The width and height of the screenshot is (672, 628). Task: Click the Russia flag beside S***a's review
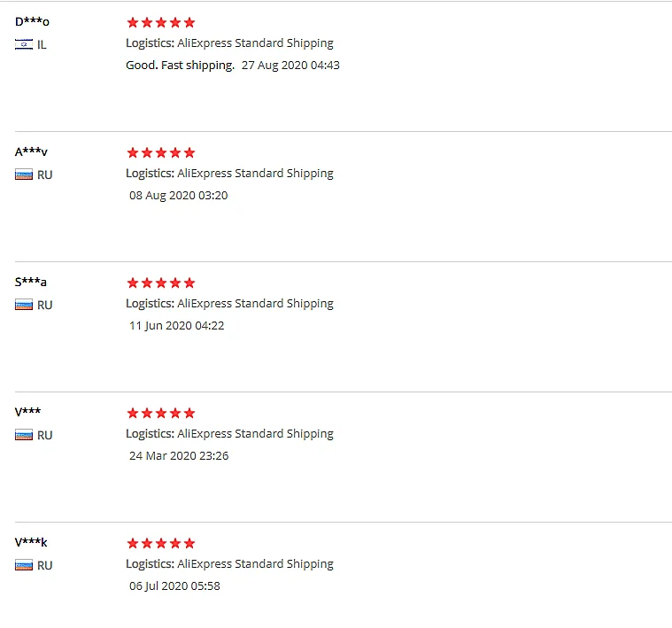click(x=24, y=305)
